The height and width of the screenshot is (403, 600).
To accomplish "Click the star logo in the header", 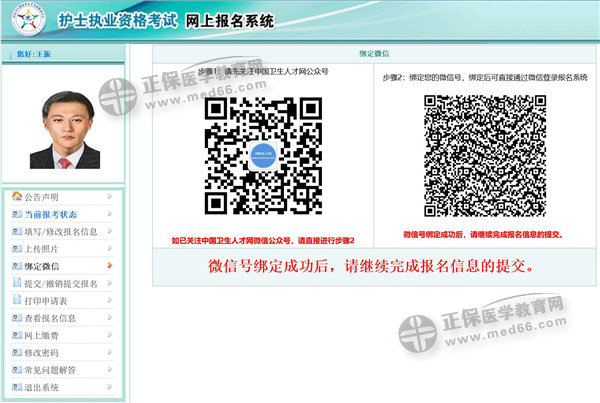I will point(25,20).
